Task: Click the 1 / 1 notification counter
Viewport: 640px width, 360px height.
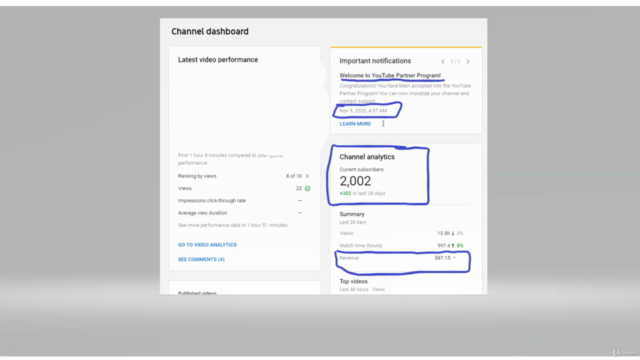Action: pos(455,62)
